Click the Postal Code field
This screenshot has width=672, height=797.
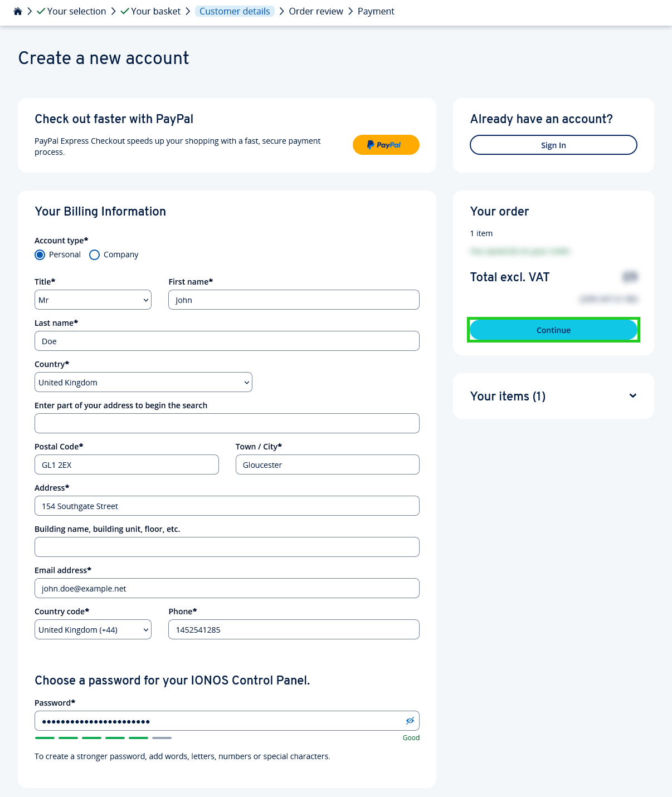click(126, 464)
